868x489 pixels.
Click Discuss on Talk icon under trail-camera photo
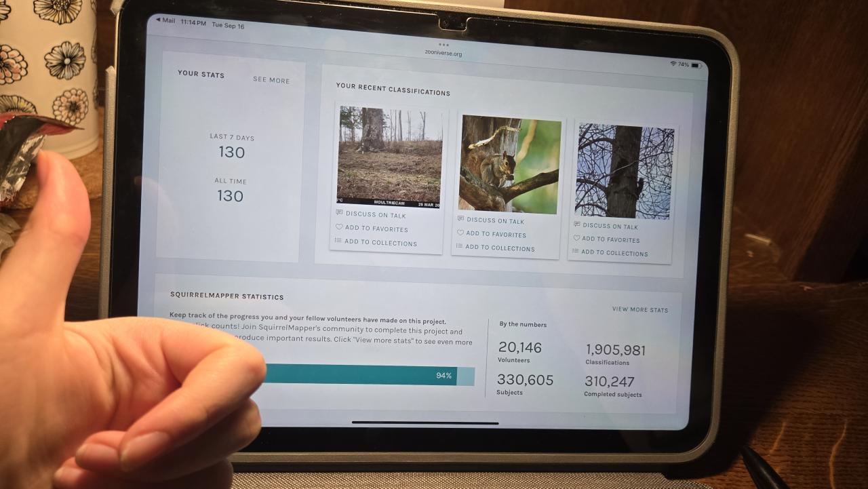[x=339, y=213]
